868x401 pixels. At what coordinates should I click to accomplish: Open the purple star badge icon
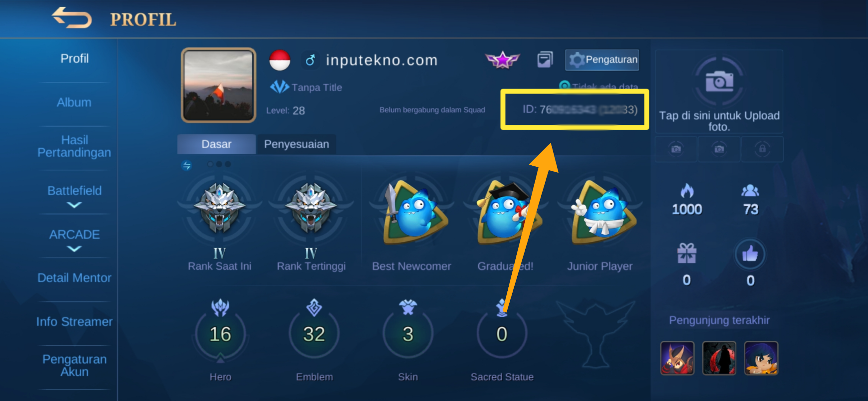click(x=502, y=60)
